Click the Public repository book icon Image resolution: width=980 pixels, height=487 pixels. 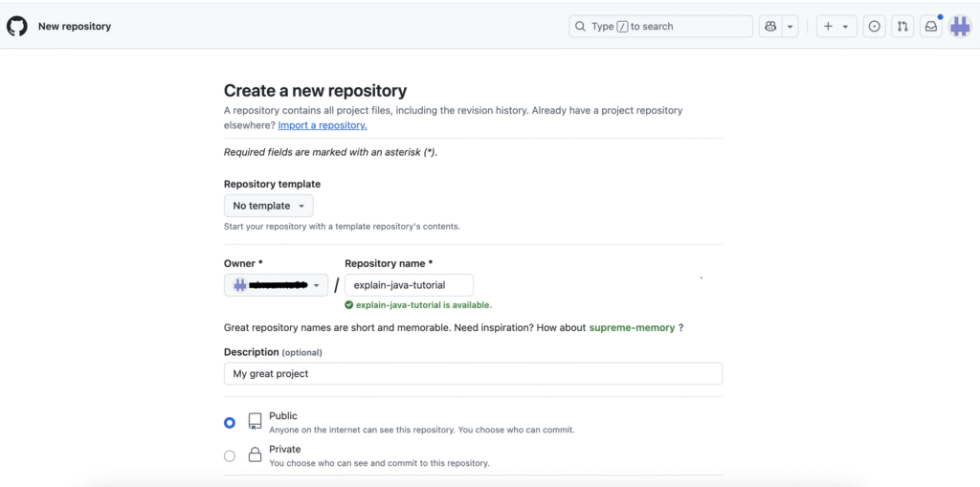click(x=255, y=422)
